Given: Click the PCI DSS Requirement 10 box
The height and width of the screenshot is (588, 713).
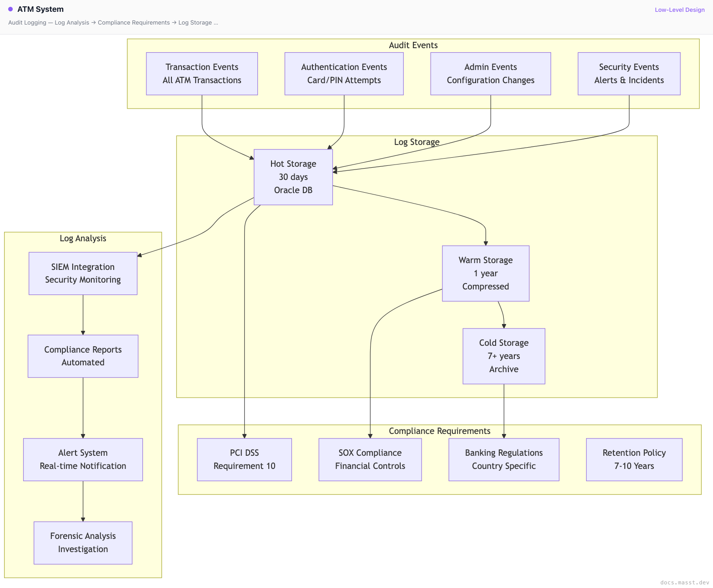Looking at the screenshot, I should coord(244,459).
